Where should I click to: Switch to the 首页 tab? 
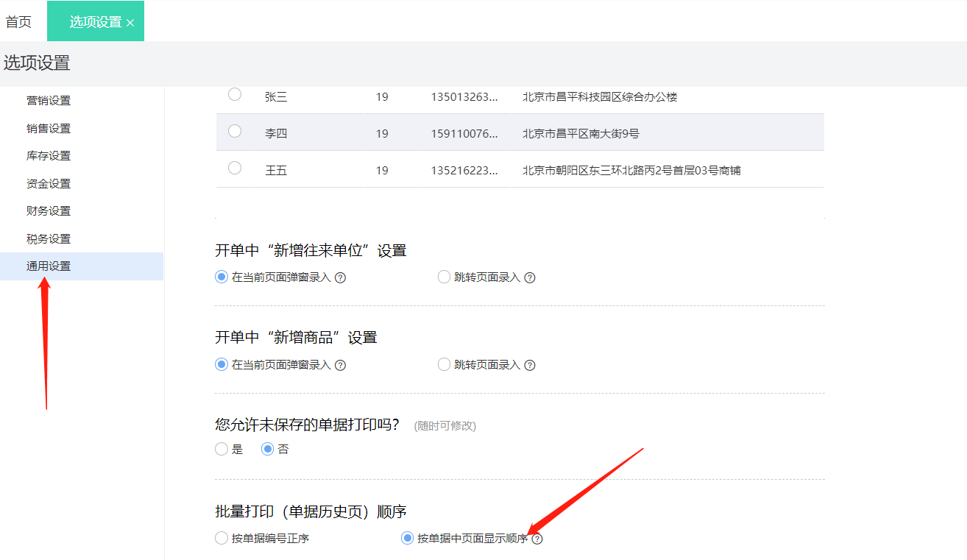[18, 21]
